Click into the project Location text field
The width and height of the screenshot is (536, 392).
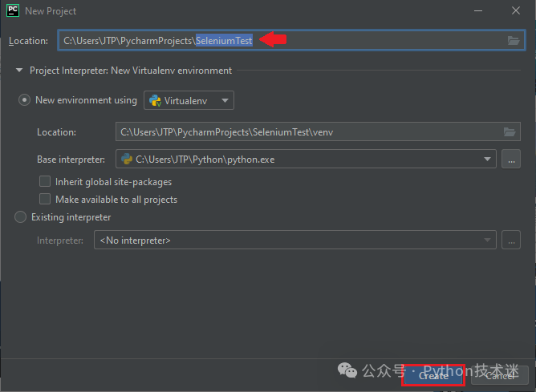pyautogui.click(x=291, y=41)
